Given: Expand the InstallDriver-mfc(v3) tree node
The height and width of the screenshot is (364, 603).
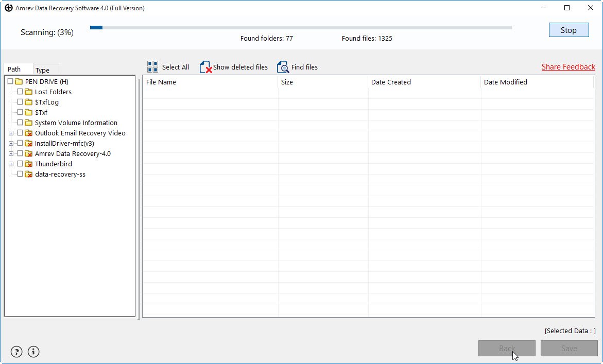Looking at the screenshot, I should coord(11,143).
